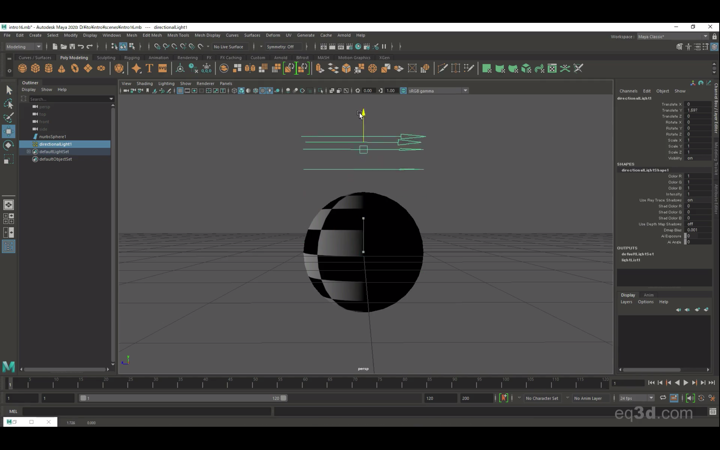The image size is (720, 450).
Task: Click the polygon cube shelf icon
Action: [x=35, y=68]
